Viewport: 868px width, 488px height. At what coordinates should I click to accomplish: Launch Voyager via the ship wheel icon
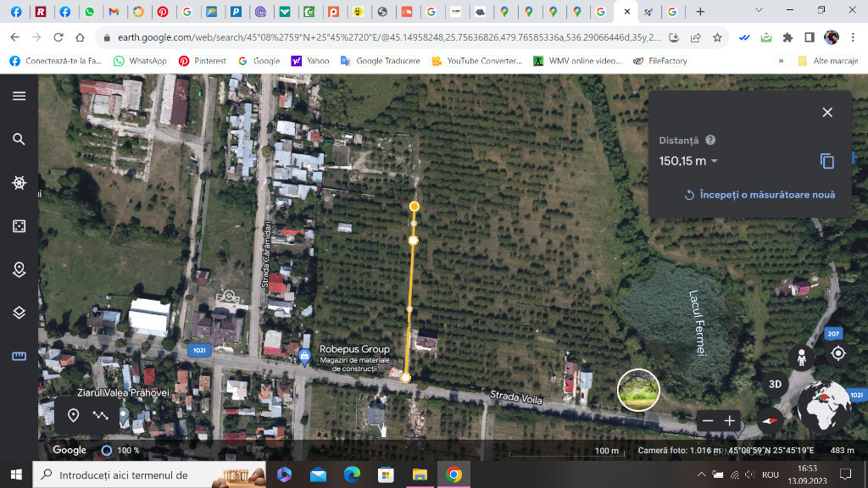click(19, 182)
